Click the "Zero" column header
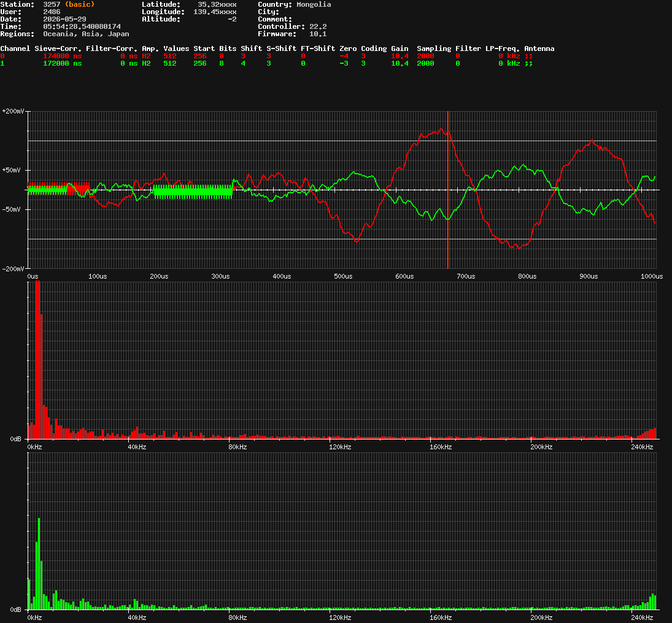Screen dimensions: 672x623 coord(348,48)
